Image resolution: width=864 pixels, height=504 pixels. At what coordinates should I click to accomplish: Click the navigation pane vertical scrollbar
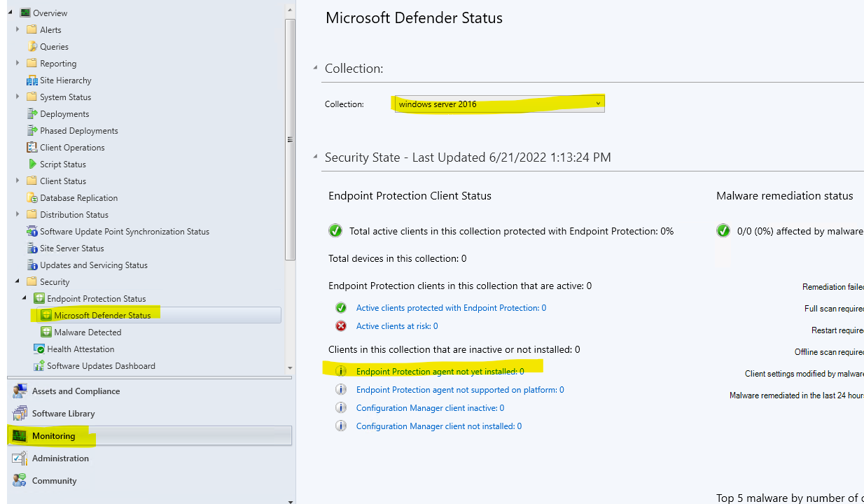point(289,140)
